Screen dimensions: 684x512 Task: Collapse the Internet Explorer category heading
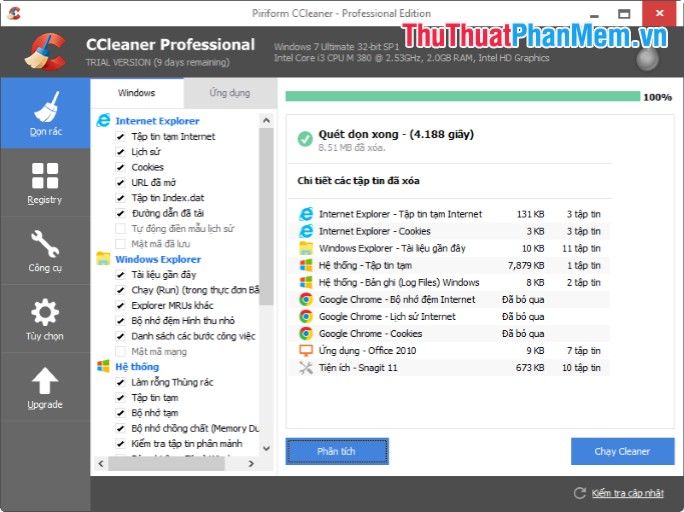click(157, 121)
